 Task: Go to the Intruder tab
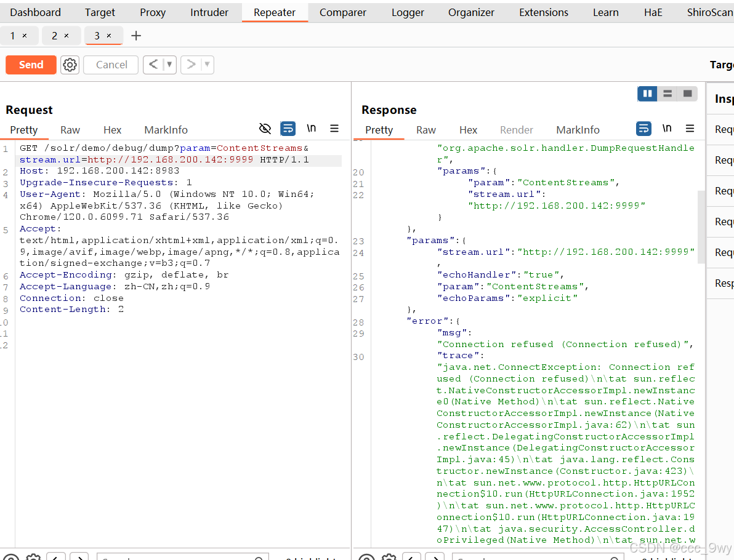tap(209, 12)
